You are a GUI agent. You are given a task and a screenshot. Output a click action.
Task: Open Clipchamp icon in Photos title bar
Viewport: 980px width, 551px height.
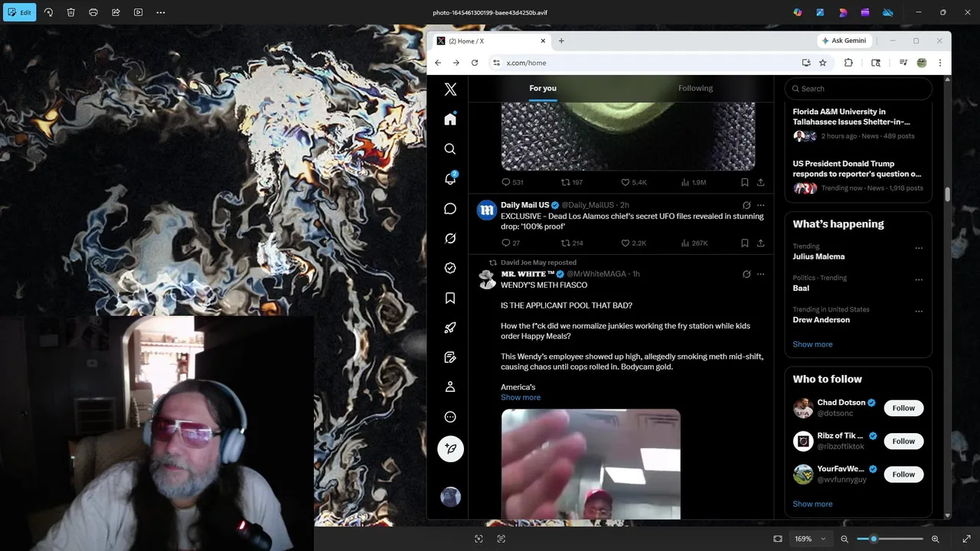click(x=865, y=12)
